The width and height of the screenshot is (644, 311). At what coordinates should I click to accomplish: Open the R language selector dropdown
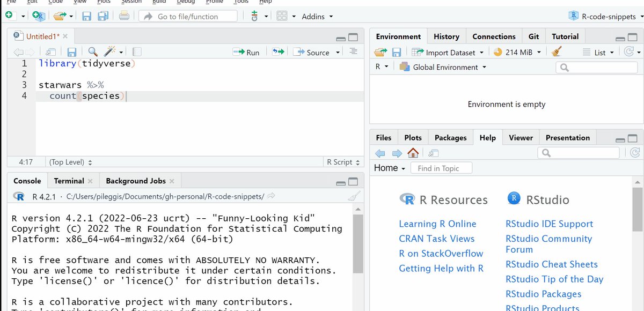pos(382,67)
